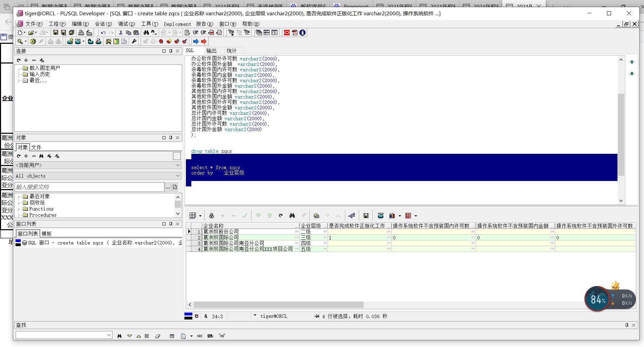The width and height of the screenshot is (644, 347).
Task: Select SQL 窗口 entry in window list
Action: (x=99, y=243)
